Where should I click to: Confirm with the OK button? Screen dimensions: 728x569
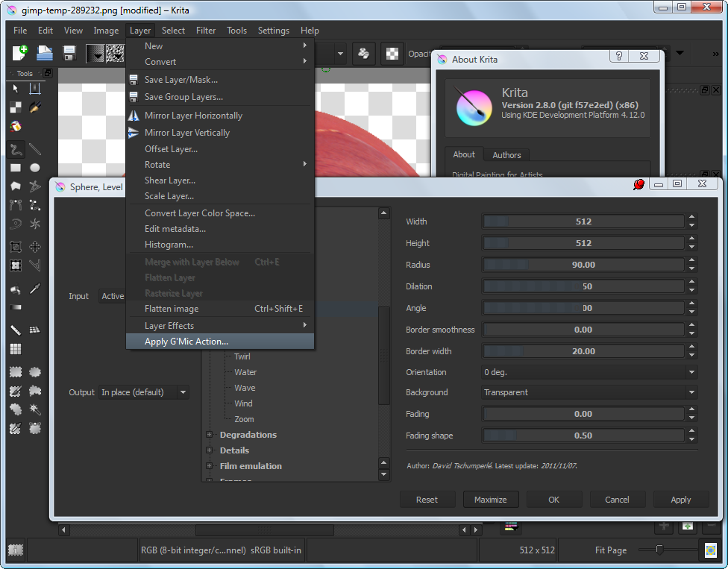click(554, 500)
